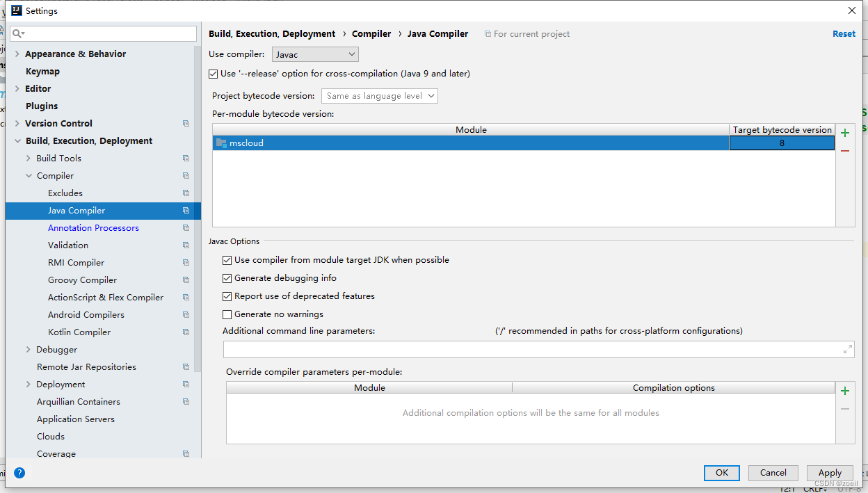Click the project-level icon beside RMI Compiler
Viewport: 868px width, 493px height.
[186, 263]
